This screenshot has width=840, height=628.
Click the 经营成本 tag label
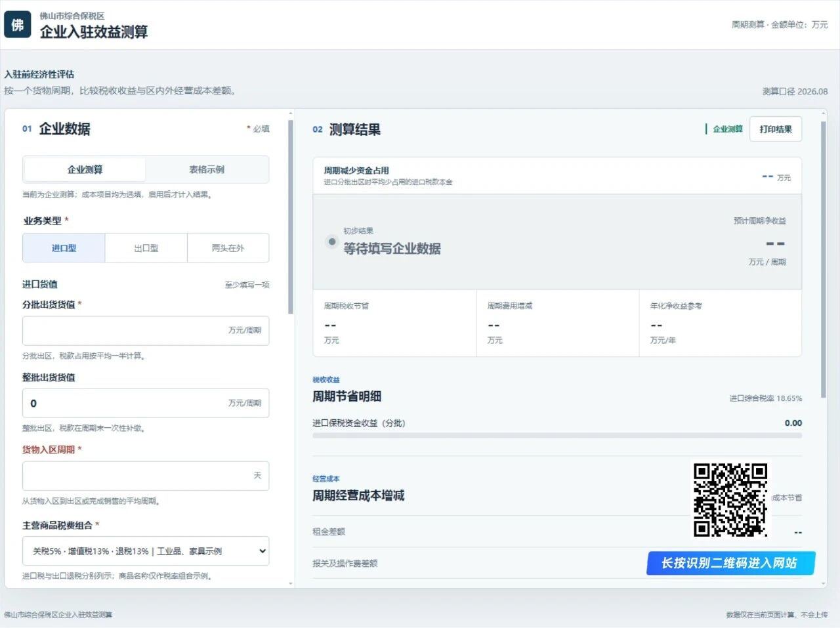326,479
